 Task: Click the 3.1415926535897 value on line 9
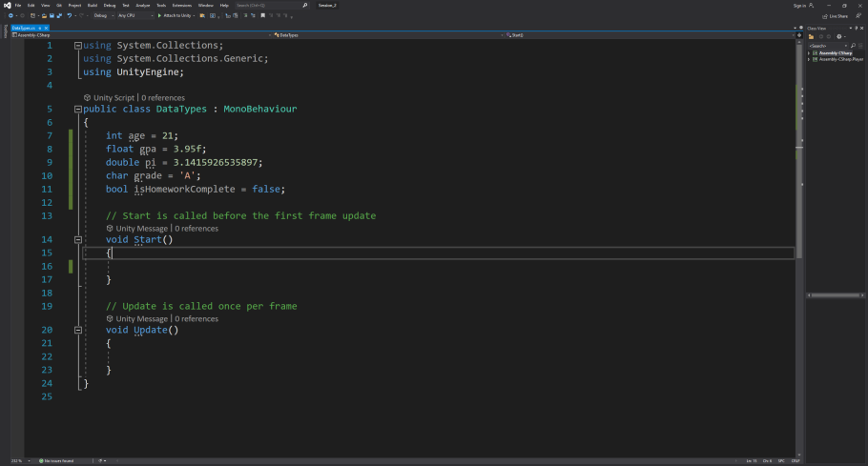(x=216, y=163)
